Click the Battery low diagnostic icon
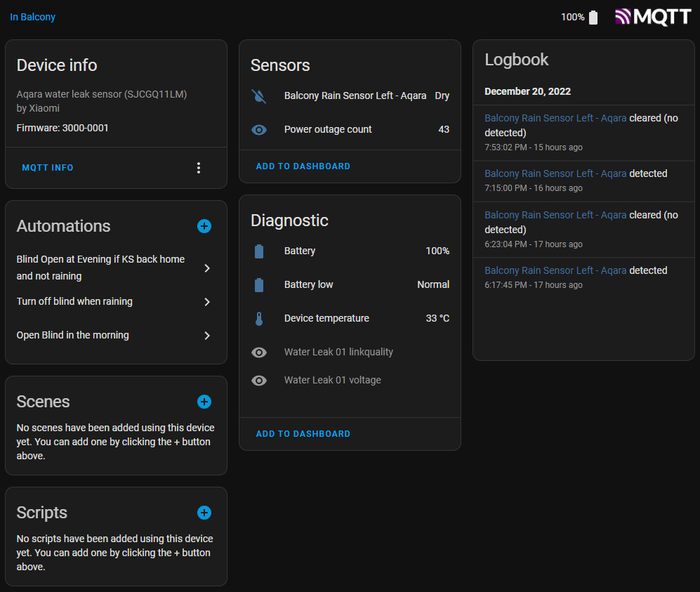 pyautogui.click(x=259, y=285)
